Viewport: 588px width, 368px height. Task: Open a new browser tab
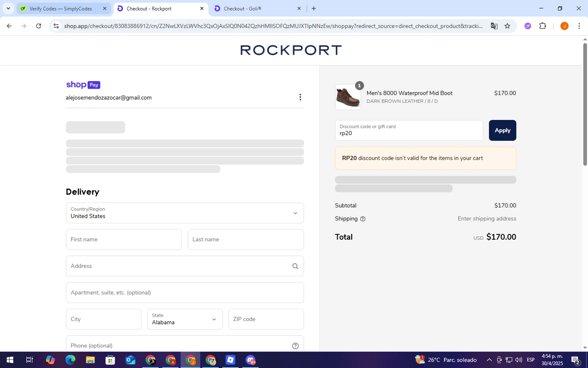click(x=314, y=8)
